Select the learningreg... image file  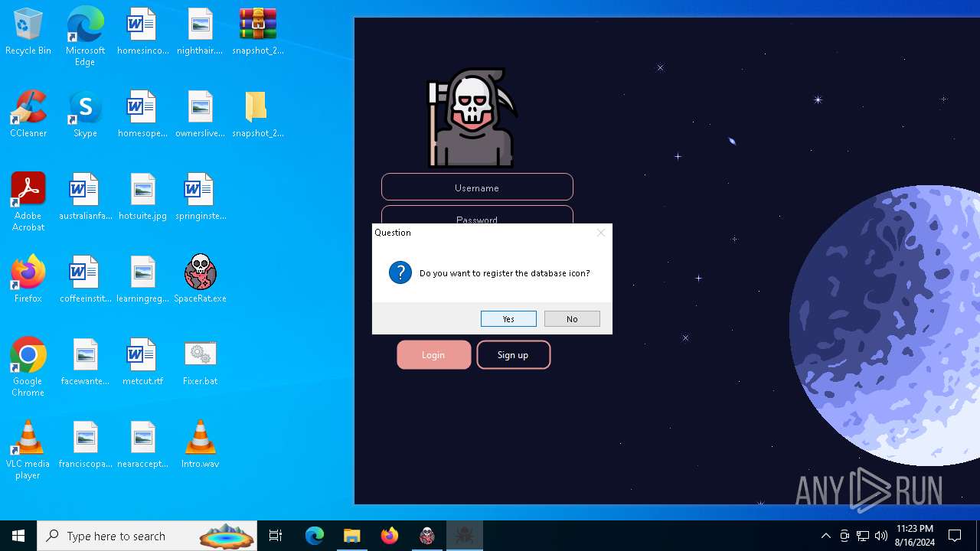(x=142, y=281)
